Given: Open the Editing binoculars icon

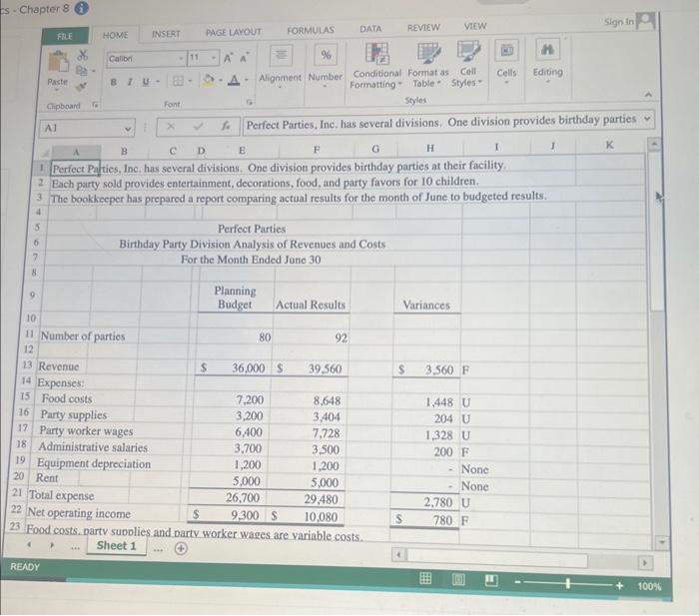Looking at the screenshot, I should point(547,50).
